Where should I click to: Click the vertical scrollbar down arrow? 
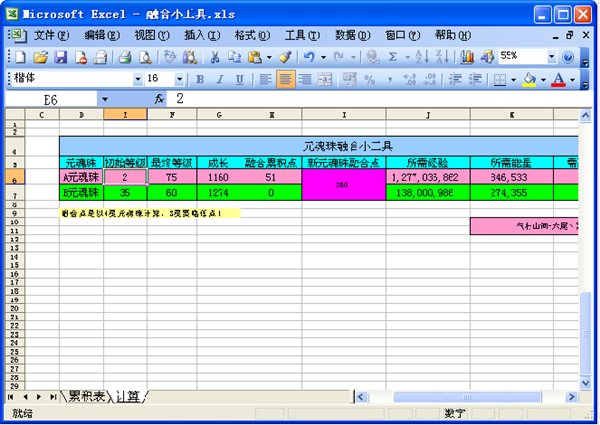coord(585,383)
